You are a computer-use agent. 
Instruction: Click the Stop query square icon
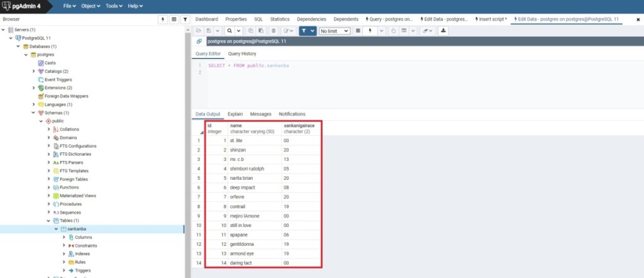[x=358, y=30]
